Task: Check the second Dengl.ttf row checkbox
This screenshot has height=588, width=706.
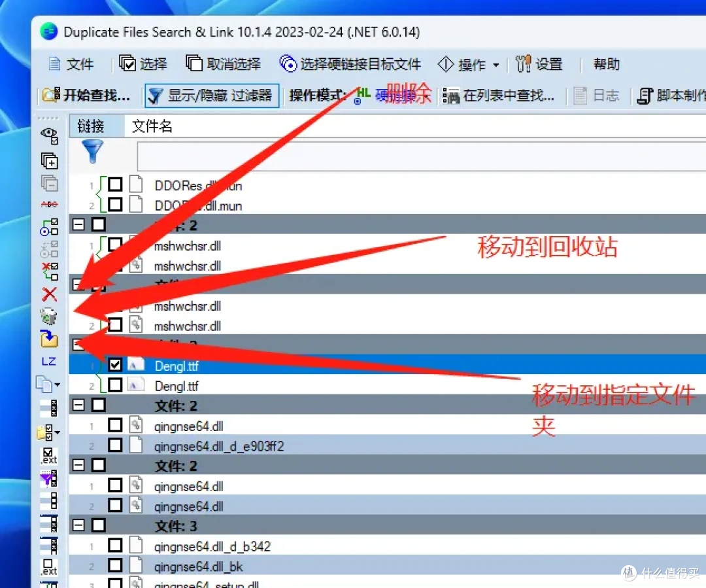Action: coord(115,385)
